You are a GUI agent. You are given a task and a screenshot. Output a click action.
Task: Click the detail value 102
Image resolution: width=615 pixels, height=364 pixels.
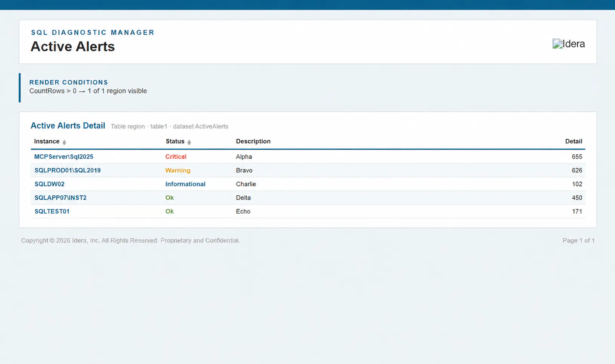click(577, 184)
